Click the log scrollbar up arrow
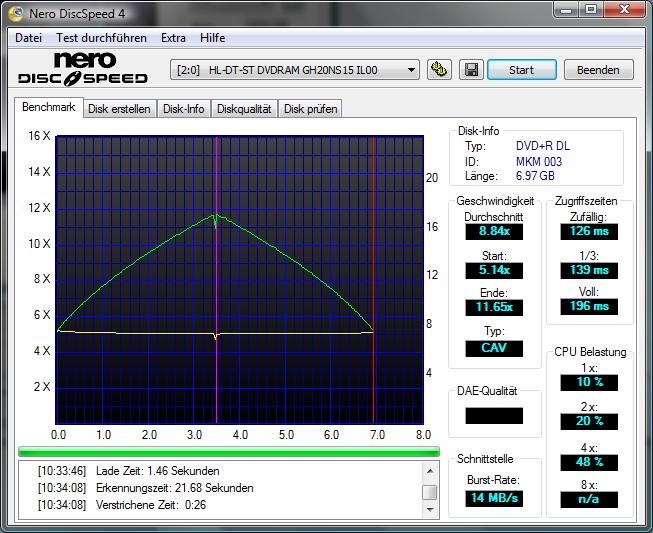This screenshot has width=653, height=533. coord(430,471)
